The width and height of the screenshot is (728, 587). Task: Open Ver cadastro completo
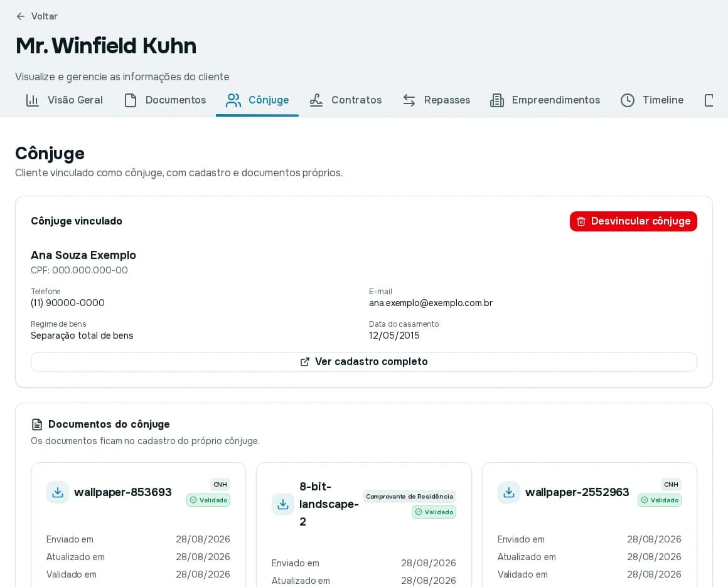[x=364, y=362]
